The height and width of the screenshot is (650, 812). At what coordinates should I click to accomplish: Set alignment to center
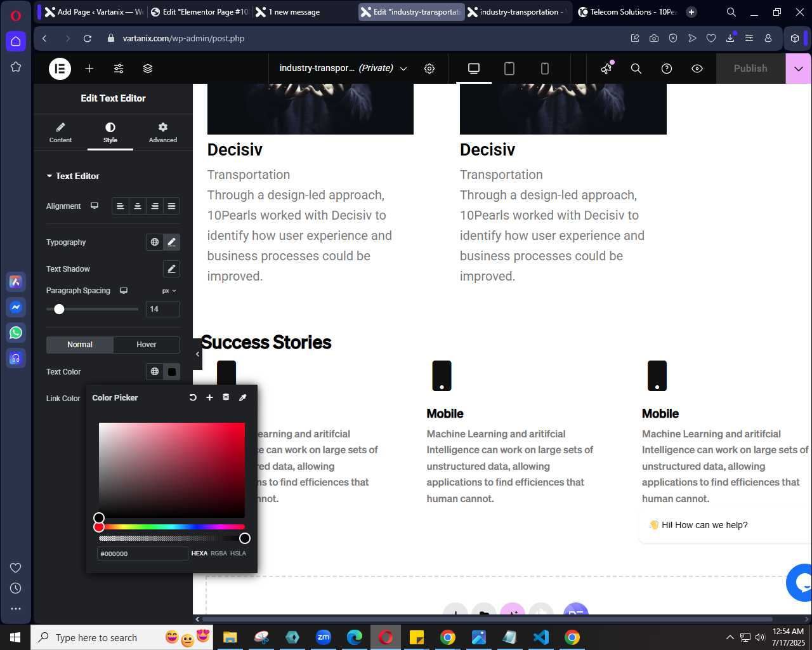(x=138, y=206)
